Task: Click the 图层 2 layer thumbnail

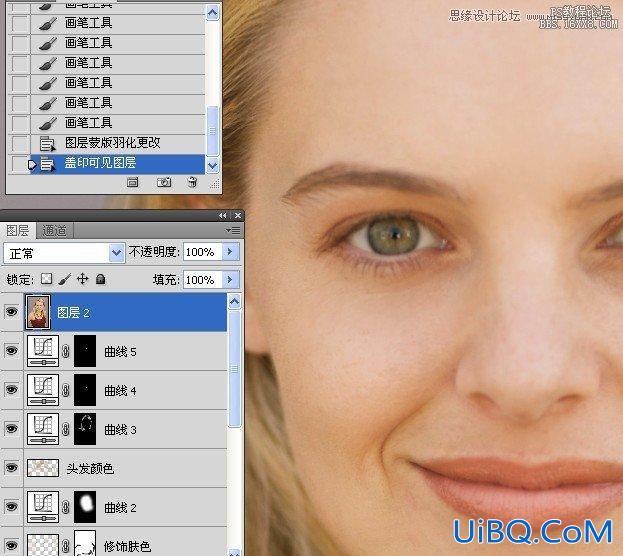Action: [x=38, y=312]
